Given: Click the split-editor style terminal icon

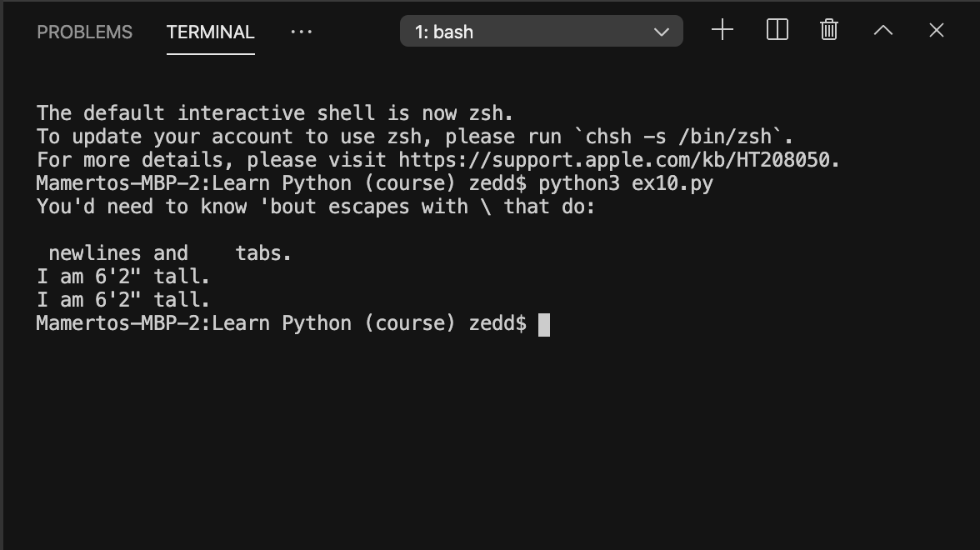Looking at the screenshot, I should pyautogui.click(x=776, y=30).
